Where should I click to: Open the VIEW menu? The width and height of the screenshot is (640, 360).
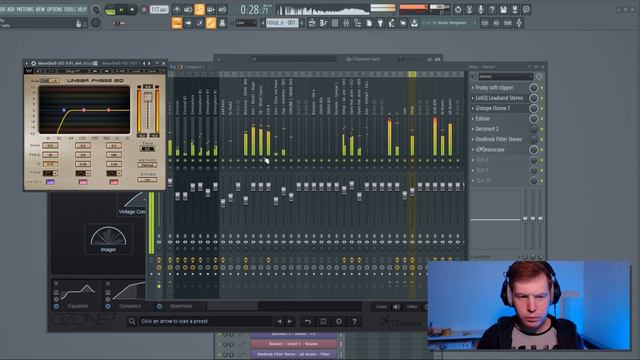click(x=40, y=9)
